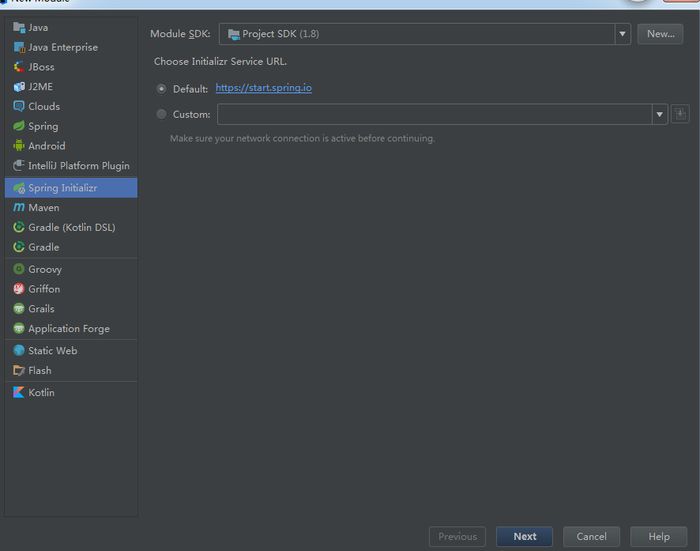
Task: Enable the Custom URL radio option
Action: tap(162, 115)
